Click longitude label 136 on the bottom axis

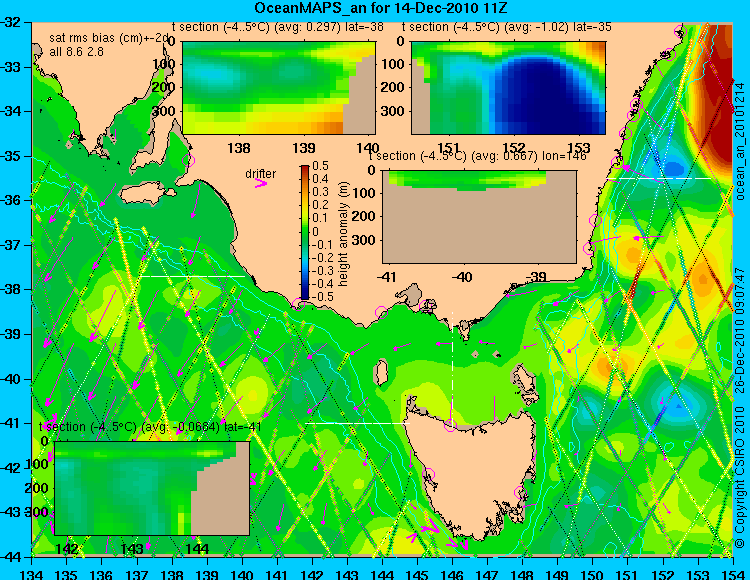(101, 575)
